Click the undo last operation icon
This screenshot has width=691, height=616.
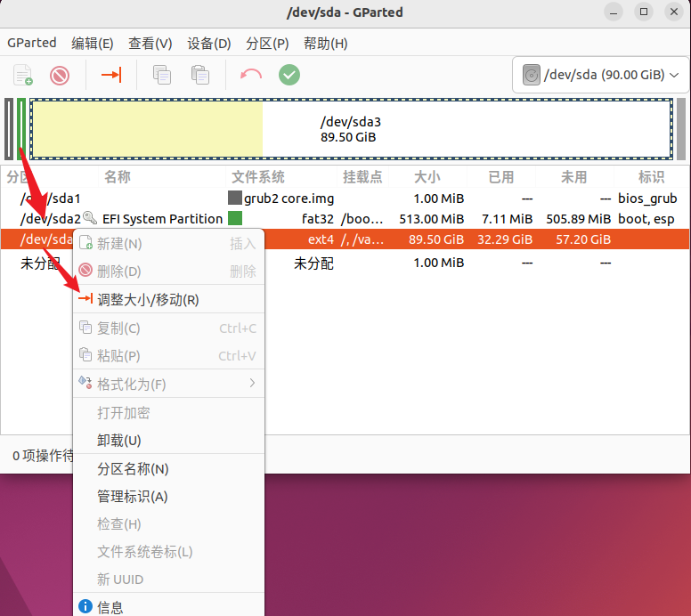point(251,75)
